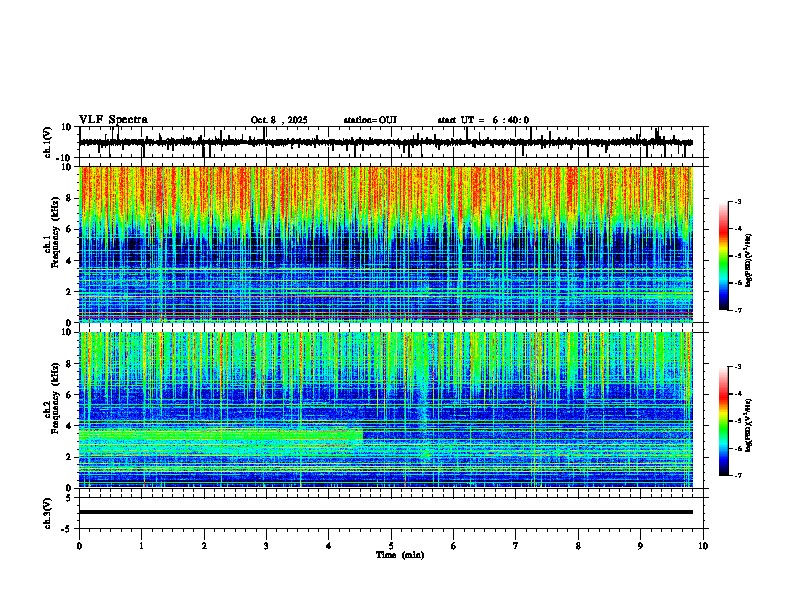
Task: Click the "VLF Spectra" plot title
Action: [x=113, y=119]
